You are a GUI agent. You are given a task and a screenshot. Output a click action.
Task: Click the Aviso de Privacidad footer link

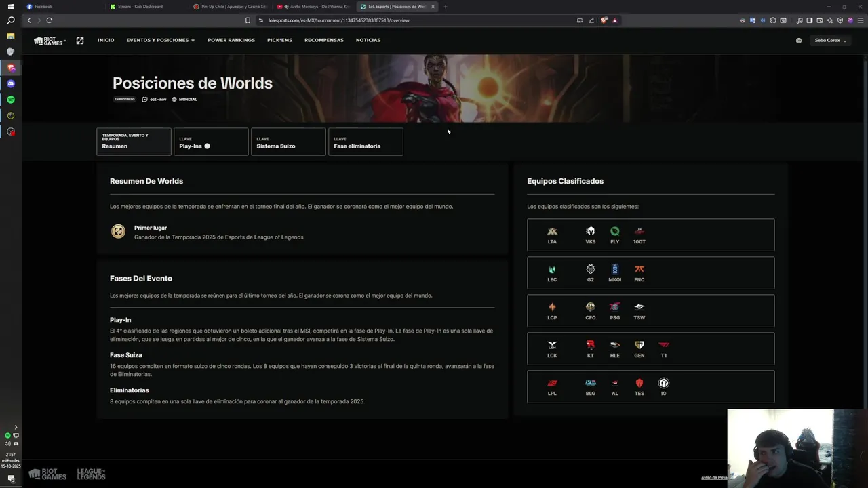714,477
